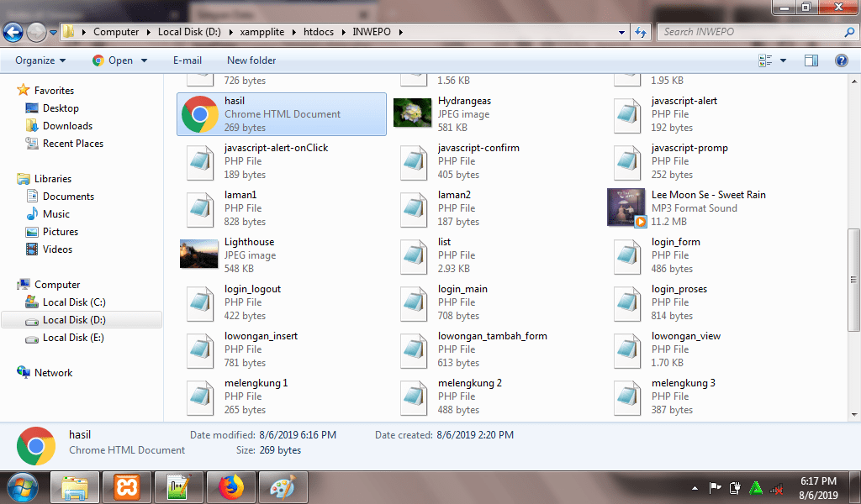Select the list PHP file icon
The width and height of the screenshot is (861, 504).
click(414, 256)
